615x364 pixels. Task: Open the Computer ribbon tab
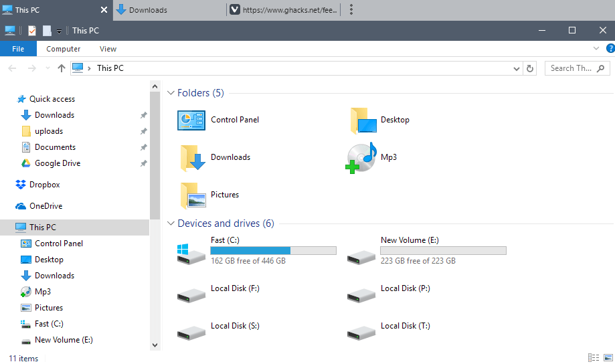63,49
